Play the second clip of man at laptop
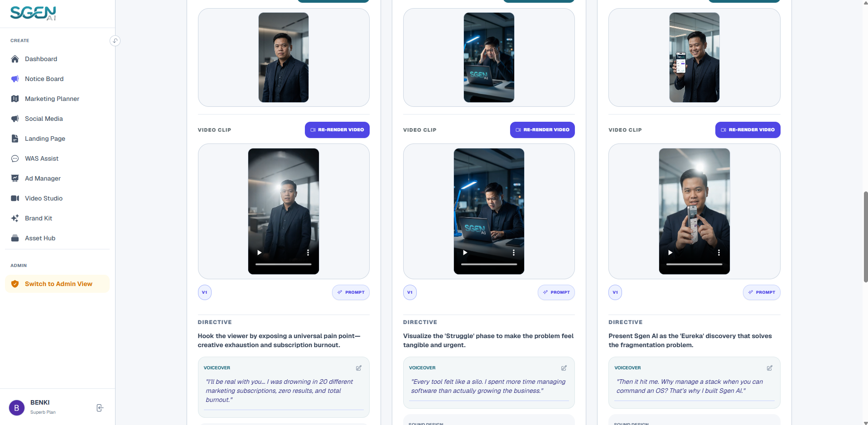Image resolution: width=868 pixels, height=425 pixels. click(465, 253)
